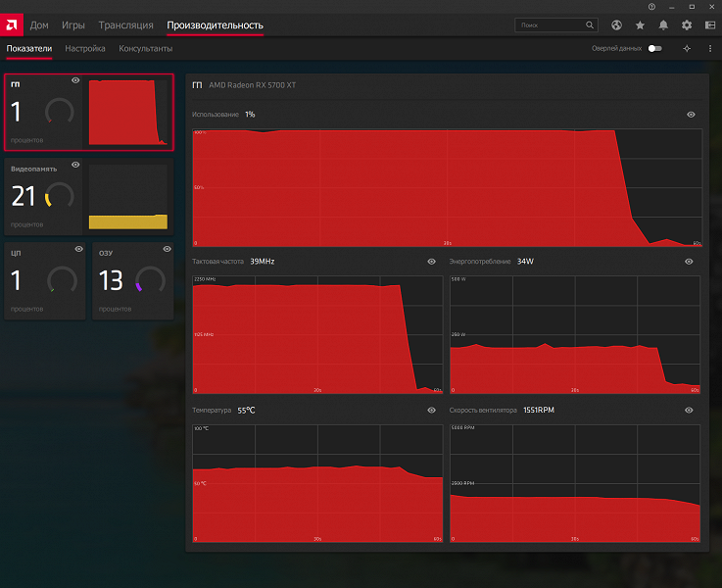Screen dimensions: 722x588
Task: Open notifications bell icon
Action: point(663,24)
